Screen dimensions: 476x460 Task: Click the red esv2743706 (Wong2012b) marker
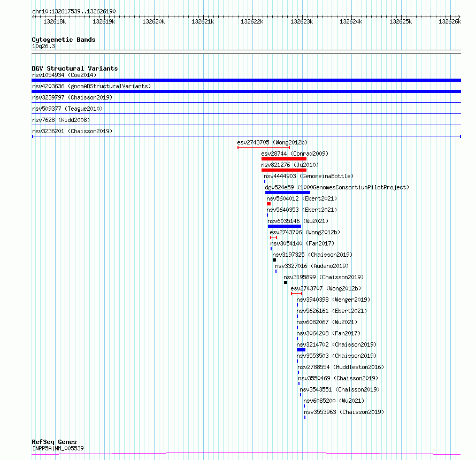tap(273, 237)
